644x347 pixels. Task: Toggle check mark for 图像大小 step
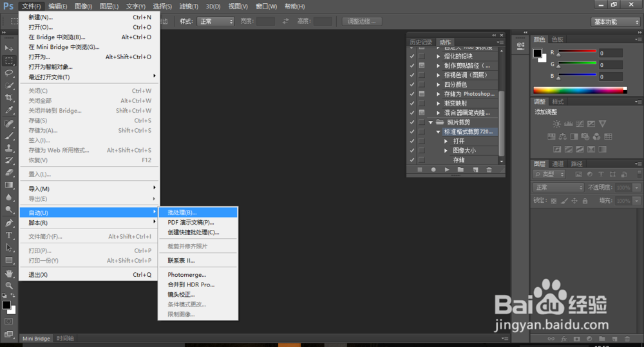(412, 150)
